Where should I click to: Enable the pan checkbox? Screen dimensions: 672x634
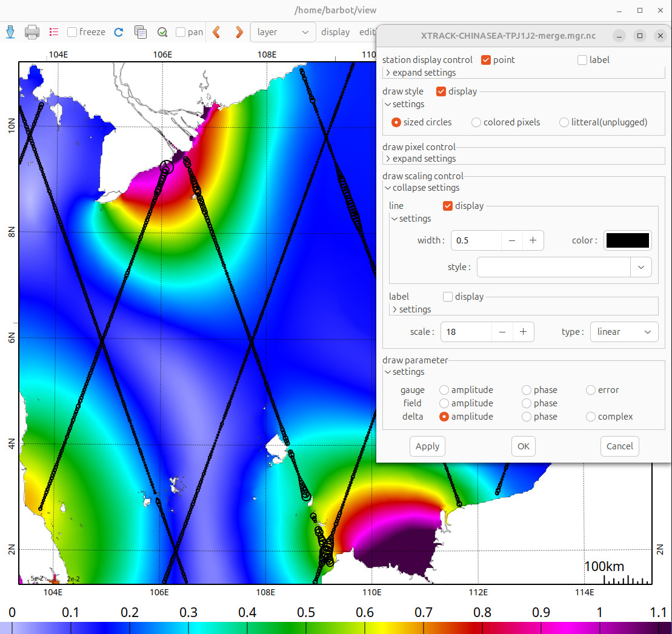[x=181, y=32]
